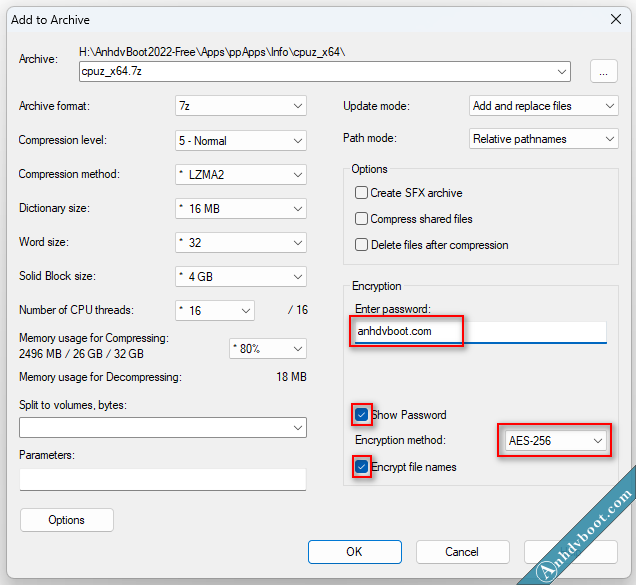Image resolution: width=636 pixels, height=585 pixels.
Task: Click inside the Enter password field
Action: [480, 332]
